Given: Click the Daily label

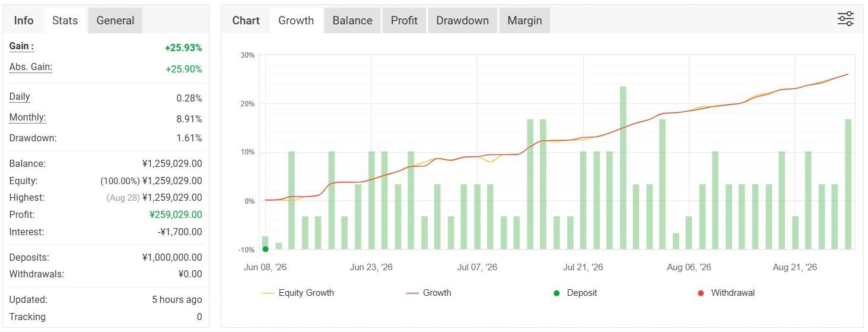Looking at the screenshot, I should click(x=20, y=97).
